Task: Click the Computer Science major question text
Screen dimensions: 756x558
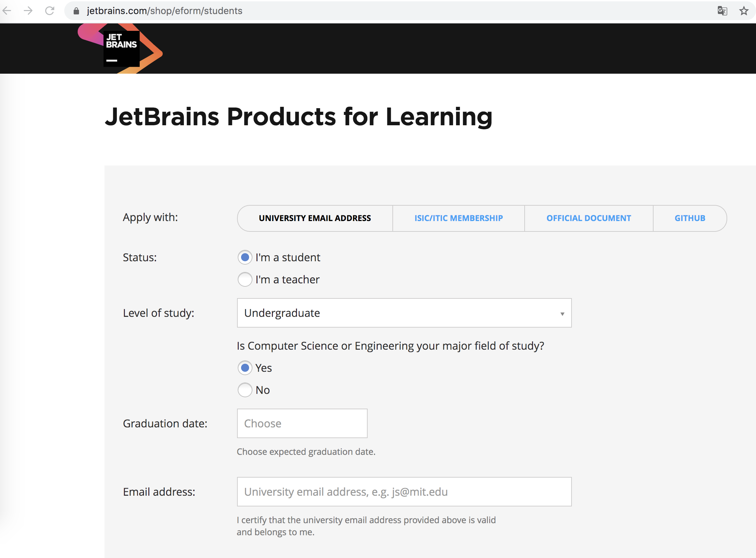Action: click(x=390, y=346)
